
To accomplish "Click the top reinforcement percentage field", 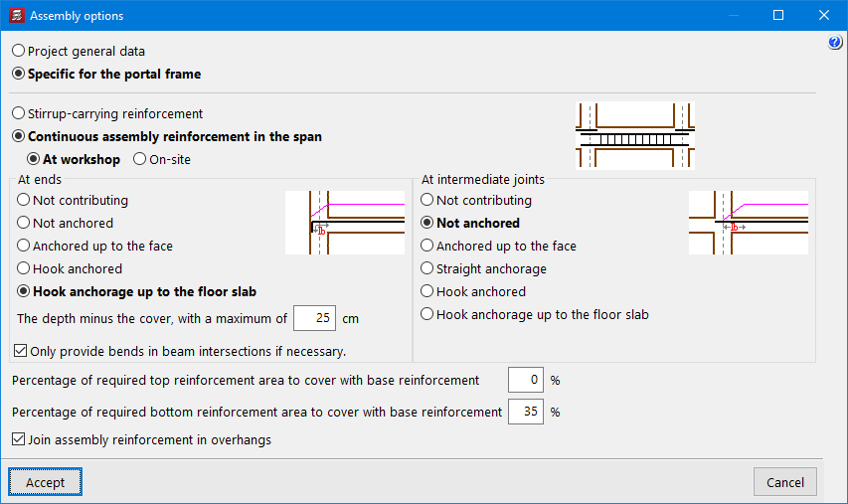I will [525, 380].
